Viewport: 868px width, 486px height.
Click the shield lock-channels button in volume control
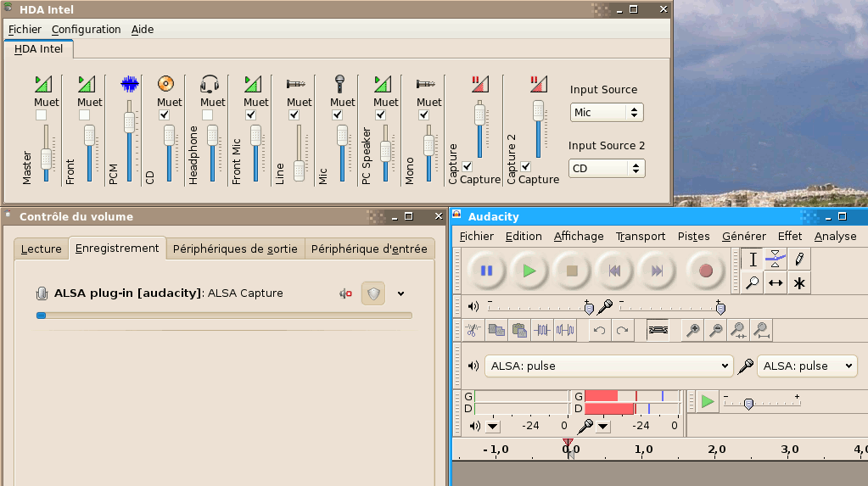[373, 293]
